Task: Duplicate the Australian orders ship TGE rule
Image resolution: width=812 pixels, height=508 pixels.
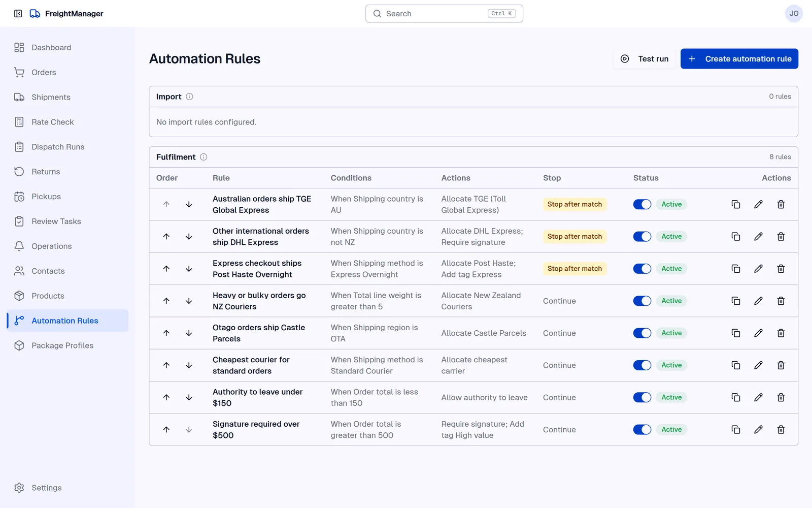Action: 736,204
